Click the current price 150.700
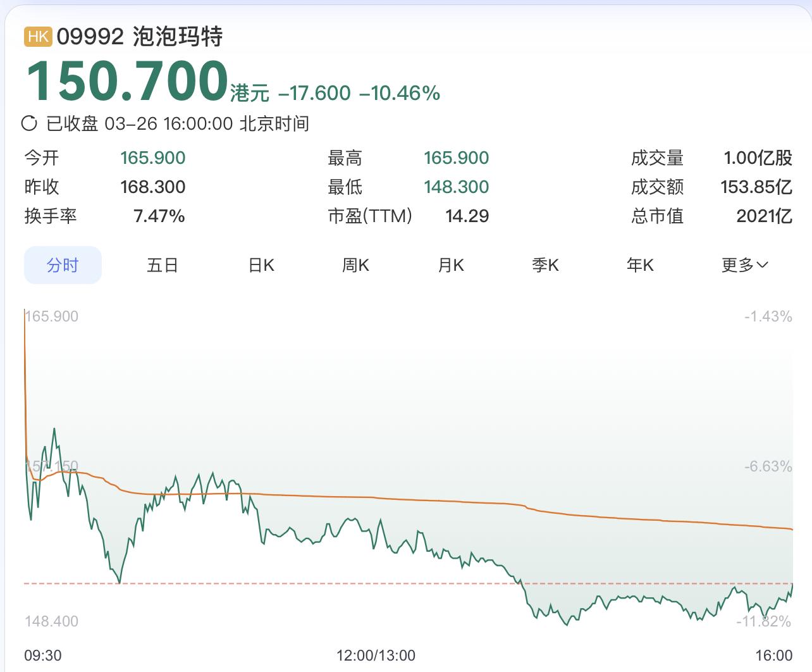The width and height of the screenshot is (812, 672). pos(127,82)
